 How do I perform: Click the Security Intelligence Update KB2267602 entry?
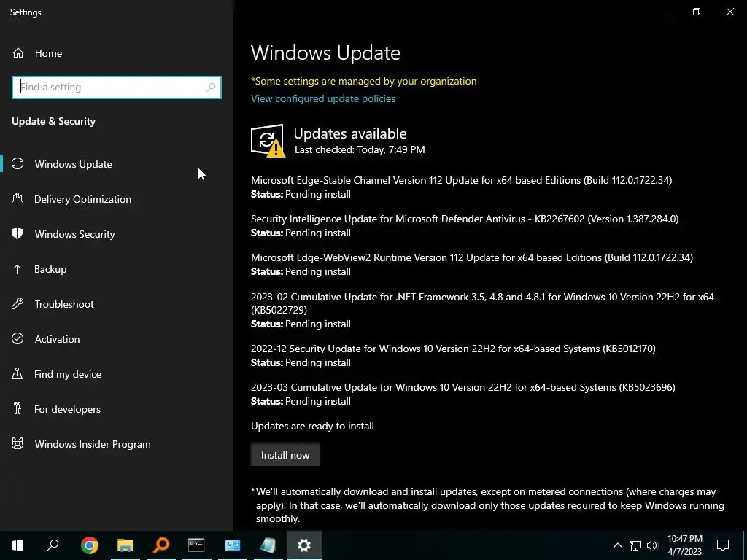[x=465, y=225]
